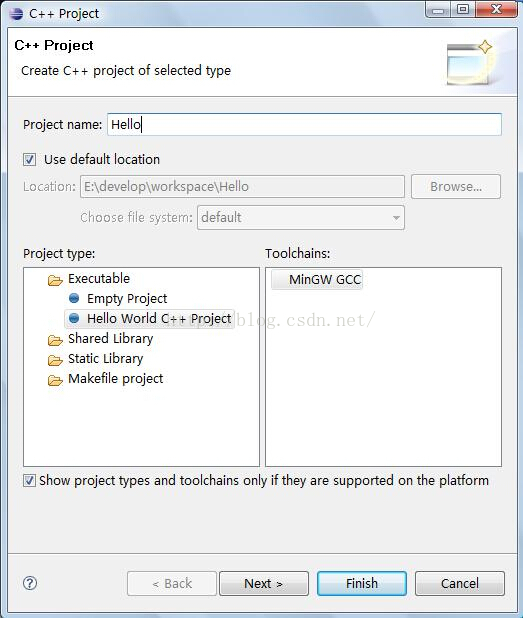Click the Eclipse icon in title bar
The image size is (523, 618).
[x=17, y=14]
